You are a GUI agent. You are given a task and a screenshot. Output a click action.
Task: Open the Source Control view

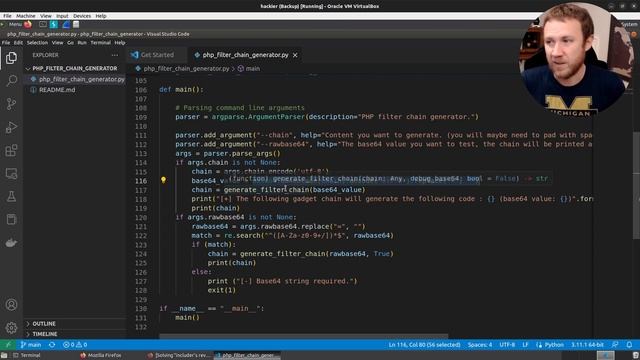(11, 104)
